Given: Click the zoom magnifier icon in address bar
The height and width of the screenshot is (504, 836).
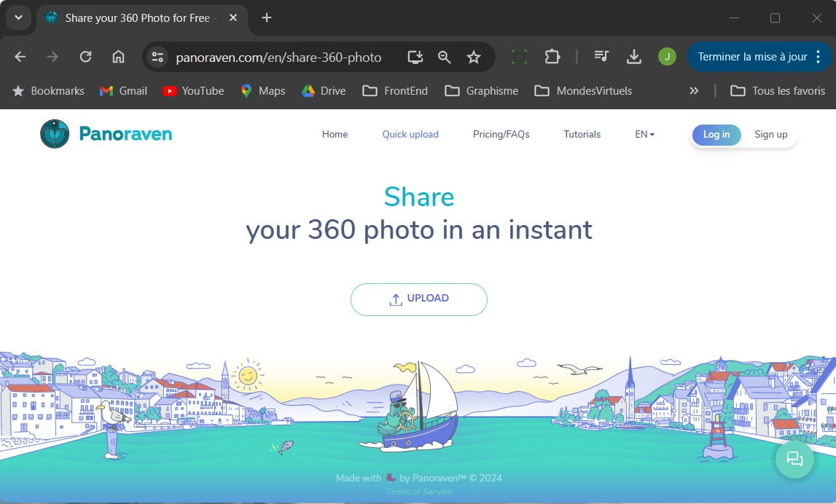Looking at the screenshot, I should [444, 57].
